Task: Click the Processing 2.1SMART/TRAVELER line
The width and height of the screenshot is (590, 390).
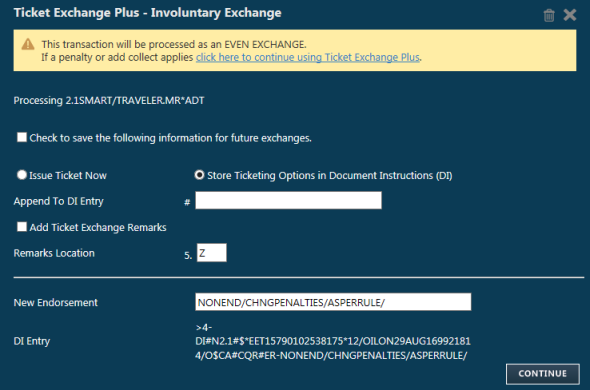Action: 109,101
